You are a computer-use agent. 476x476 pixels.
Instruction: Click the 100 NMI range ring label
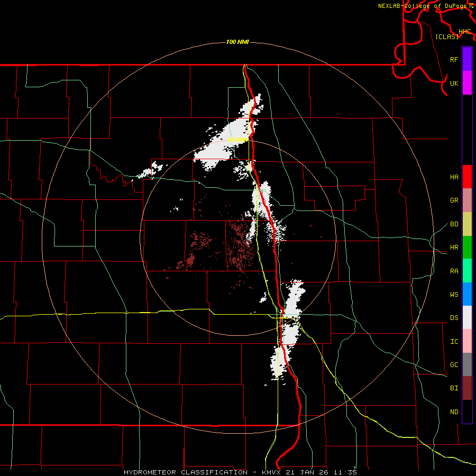pos(237,42)
